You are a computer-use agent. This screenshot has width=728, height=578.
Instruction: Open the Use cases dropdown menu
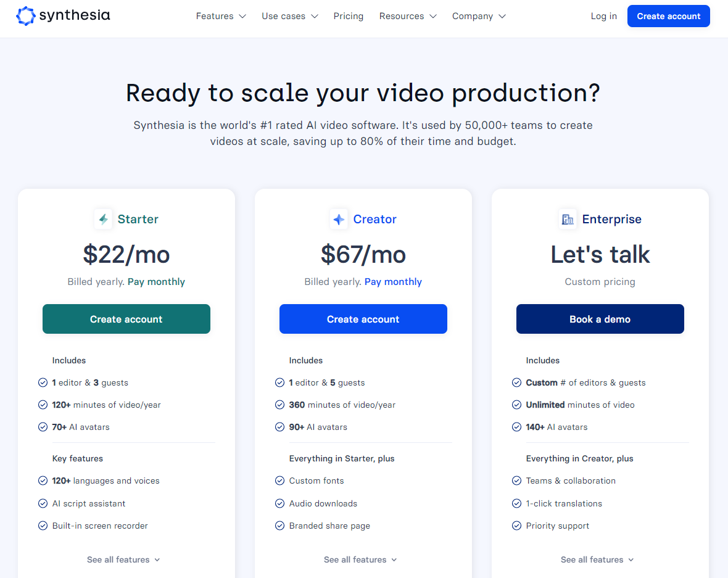coord(290,16)
